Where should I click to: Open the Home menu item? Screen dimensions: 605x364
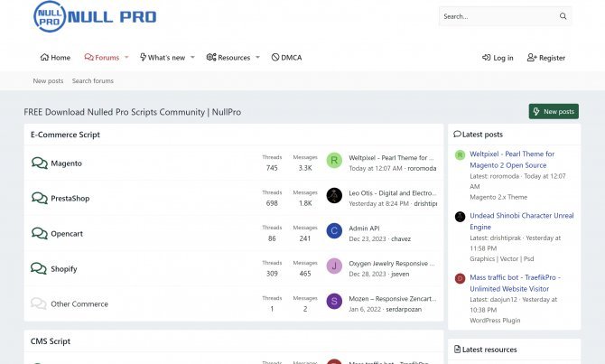[55, 58]
